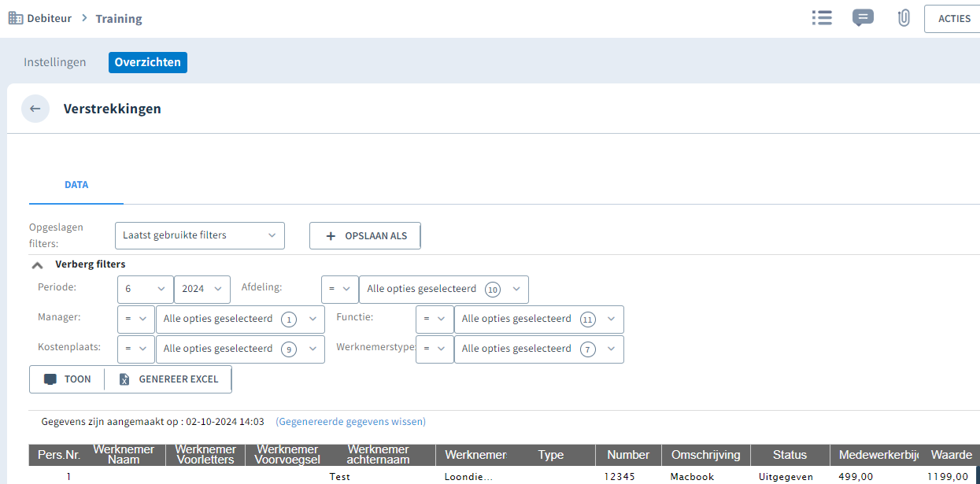The image size is (980, 484).
Task: Select the DATA tab
Action: point(76,185)
